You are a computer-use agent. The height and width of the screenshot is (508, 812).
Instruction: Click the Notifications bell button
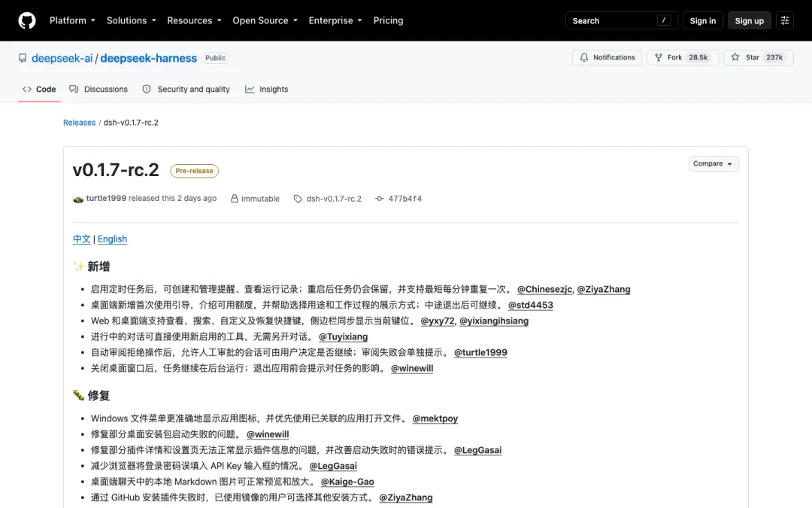point(607,57)
